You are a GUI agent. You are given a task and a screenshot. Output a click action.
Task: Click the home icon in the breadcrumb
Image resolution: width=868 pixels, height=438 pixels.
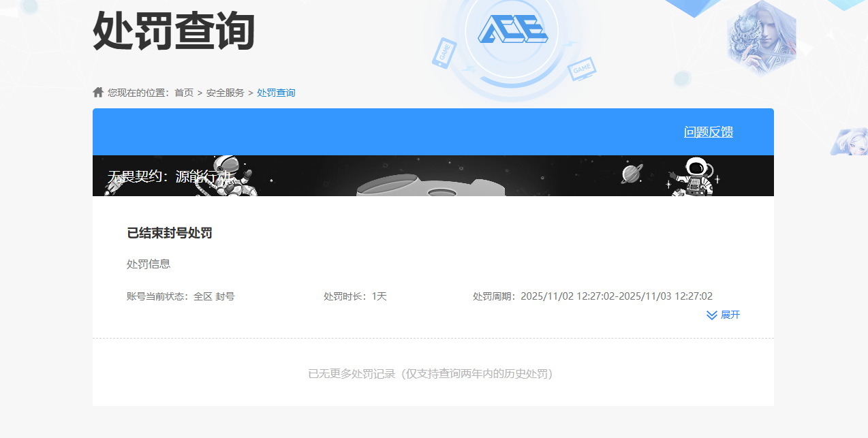98,92
